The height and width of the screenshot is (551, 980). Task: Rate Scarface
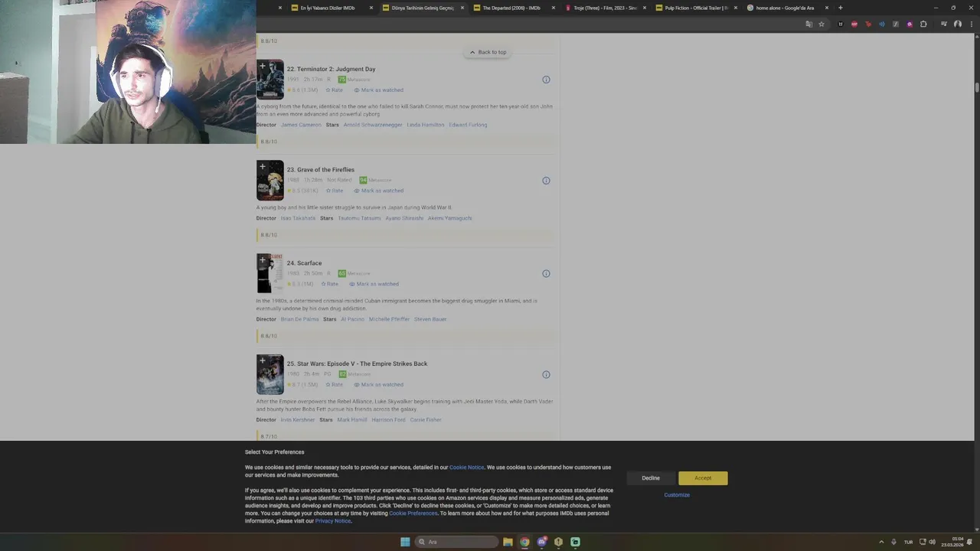330,284
